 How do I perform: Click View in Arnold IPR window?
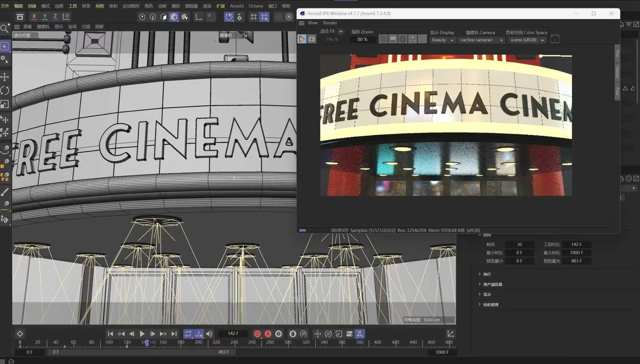coord(312,23)
